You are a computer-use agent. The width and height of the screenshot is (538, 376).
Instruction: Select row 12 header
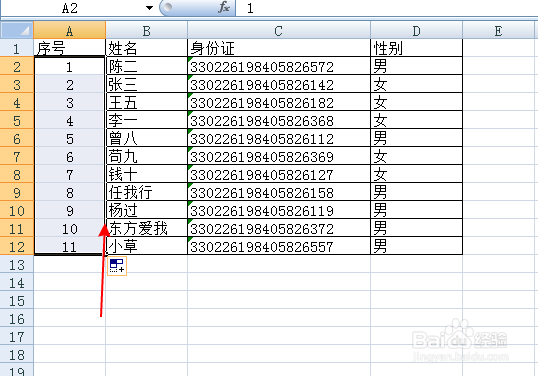click(x=17, y=246)
